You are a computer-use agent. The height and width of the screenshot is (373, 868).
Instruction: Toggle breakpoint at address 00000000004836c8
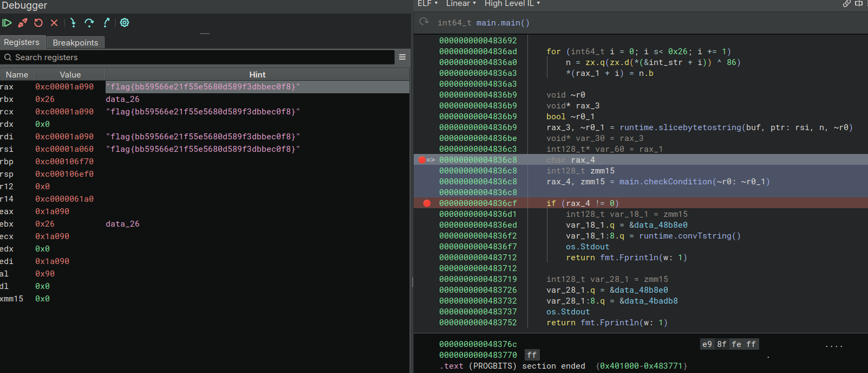pos(422,160)
